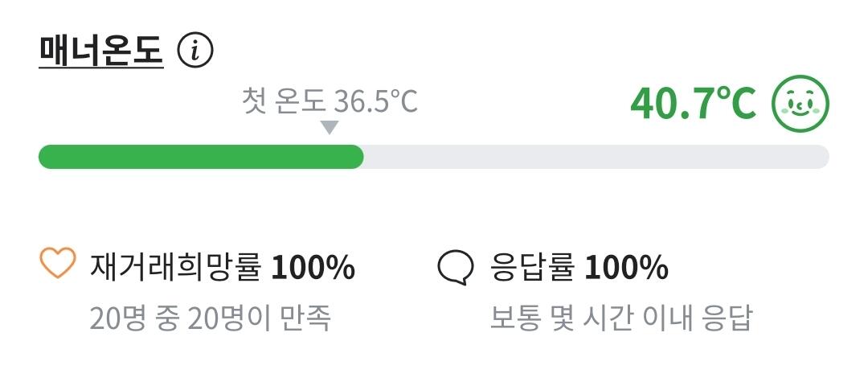Screen dimensions: 868x386
Task: Open the underlined 매너온도 heading
Action: click(x=101, y=52)
